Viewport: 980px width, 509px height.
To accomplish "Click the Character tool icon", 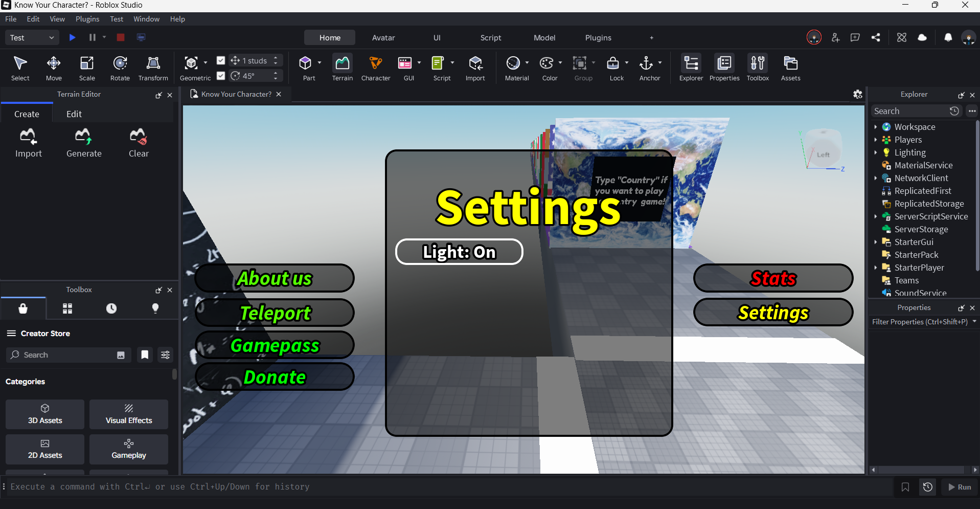I will pos(376,68).
